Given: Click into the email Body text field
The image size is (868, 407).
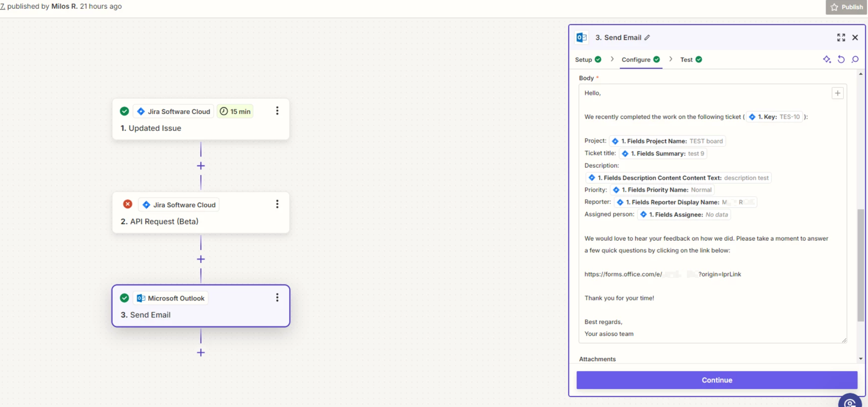Looking at the screenshot, I should (712, 309).
